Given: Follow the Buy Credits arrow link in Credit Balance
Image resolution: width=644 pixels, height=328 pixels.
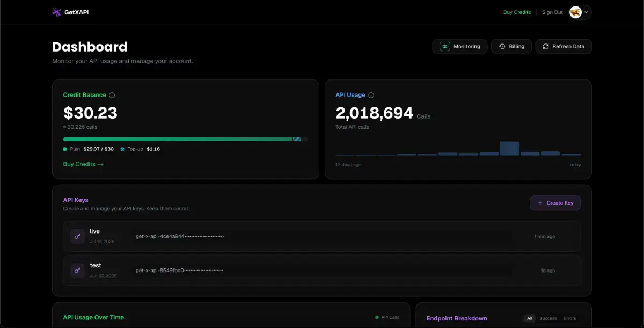Looking at the screenshot, I should (x=83, y=164).
